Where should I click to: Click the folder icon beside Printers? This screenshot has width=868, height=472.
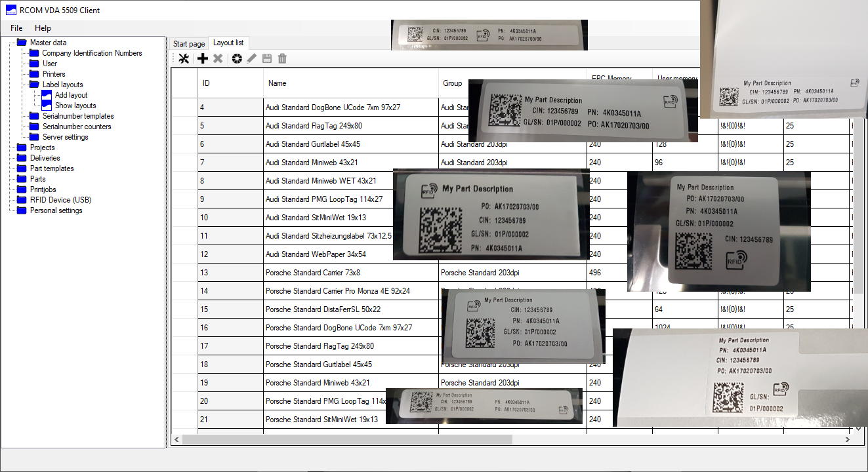pos(34,74)
